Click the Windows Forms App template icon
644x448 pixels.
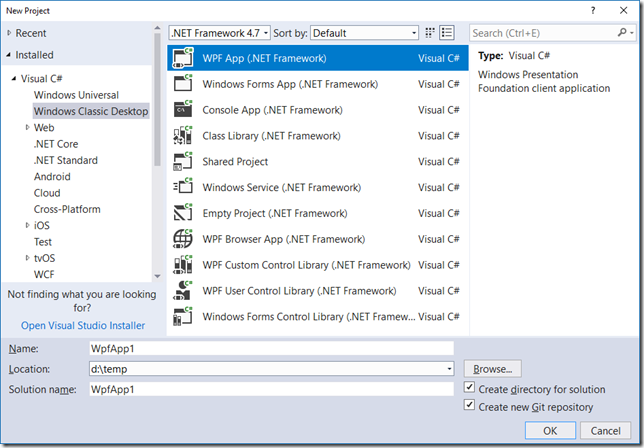point(183,84)
